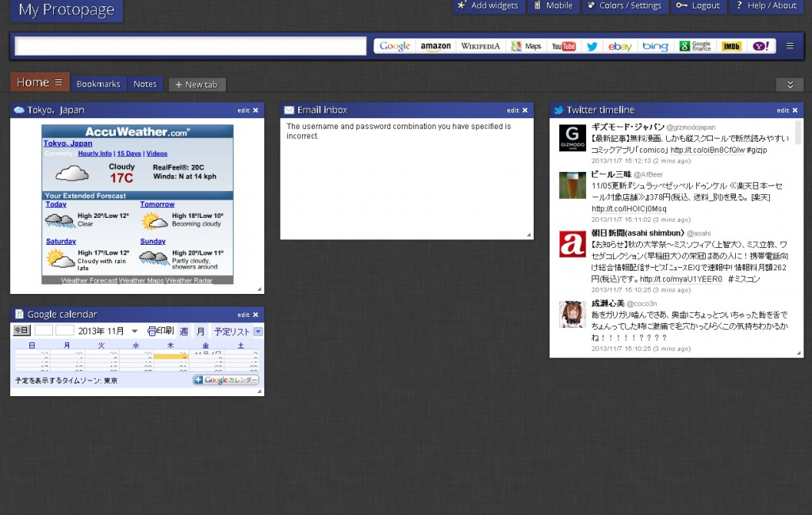Select the IMDb search icon
Screen dimensions: 812x515
click(x=731, y=47)
